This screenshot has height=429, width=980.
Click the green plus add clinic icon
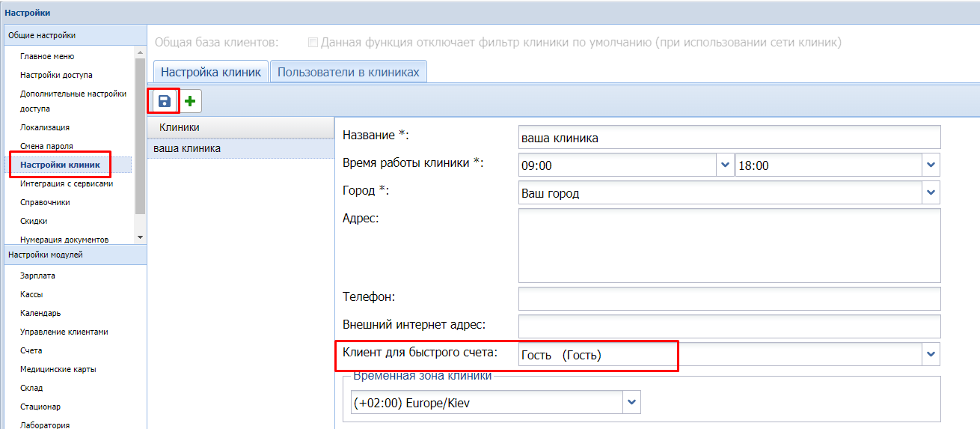(x=190, y=101)
